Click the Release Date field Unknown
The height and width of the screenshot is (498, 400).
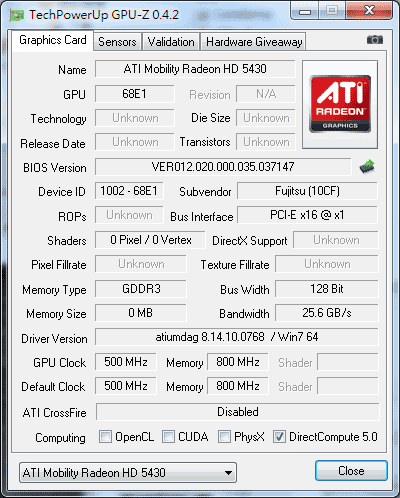(x=134, y=142)
